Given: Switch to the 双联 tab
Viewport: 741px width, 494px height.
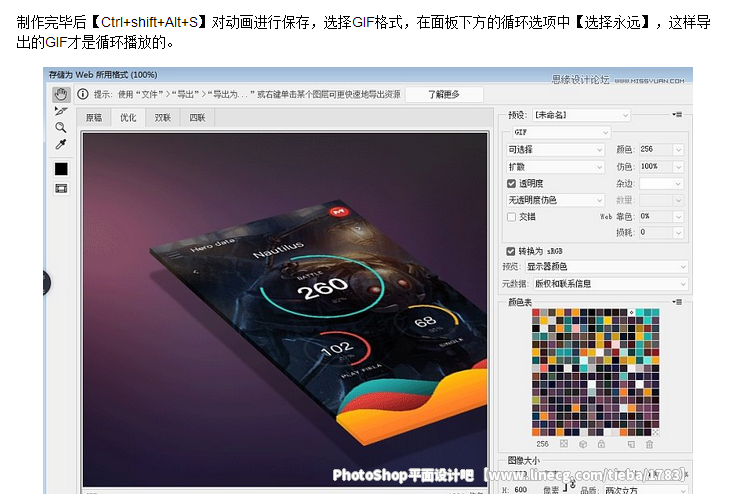Looking at the screenshot, I should 163,118.
